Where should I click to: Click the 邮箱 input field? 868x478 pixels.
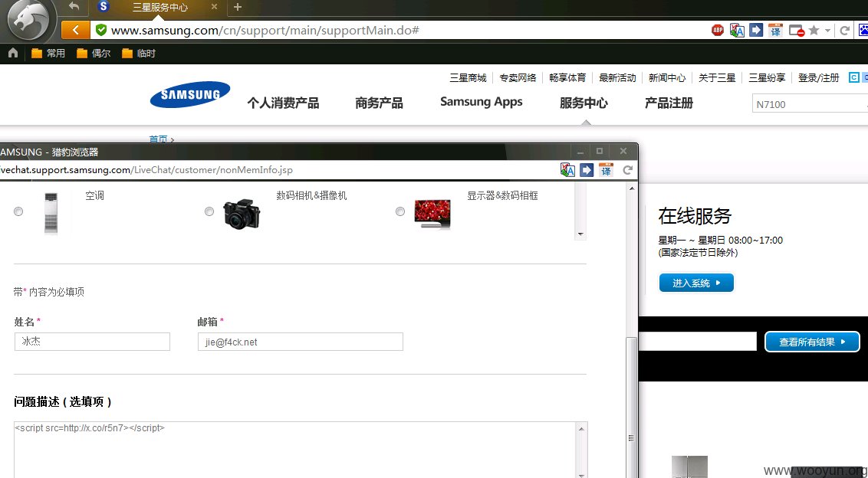pyautogui.click(x=301, y=342)
